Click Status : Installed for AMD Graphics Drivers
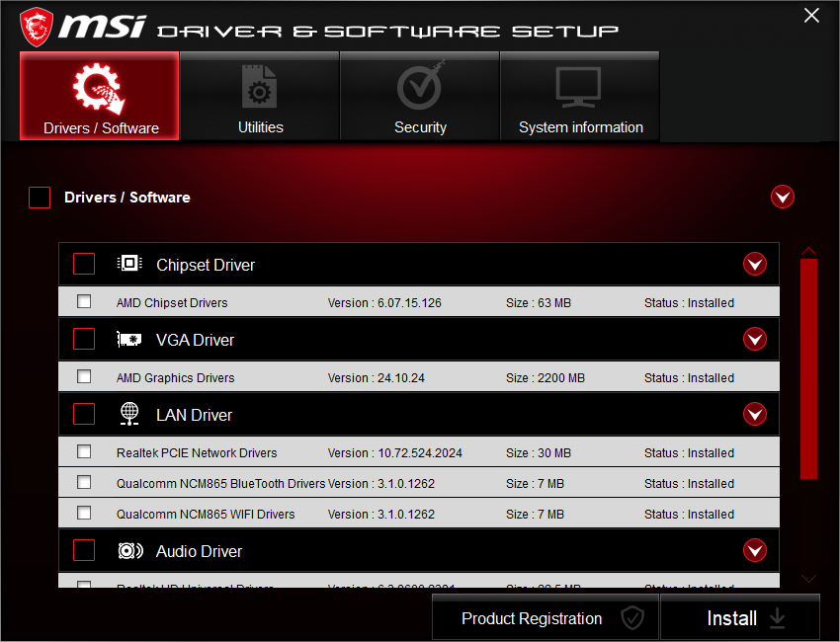 click(689, 378)
